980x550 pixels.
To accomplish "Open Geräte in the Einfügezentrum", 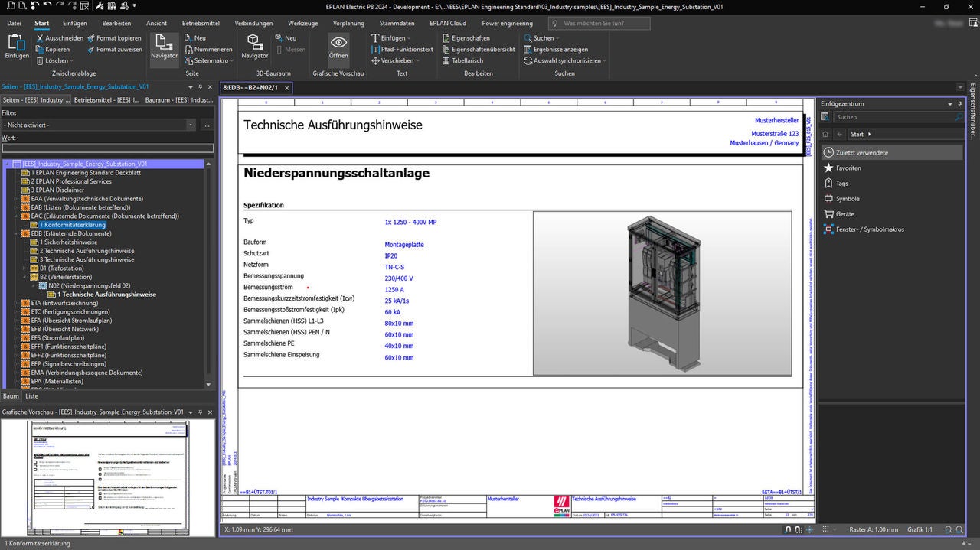I will 844,214.
